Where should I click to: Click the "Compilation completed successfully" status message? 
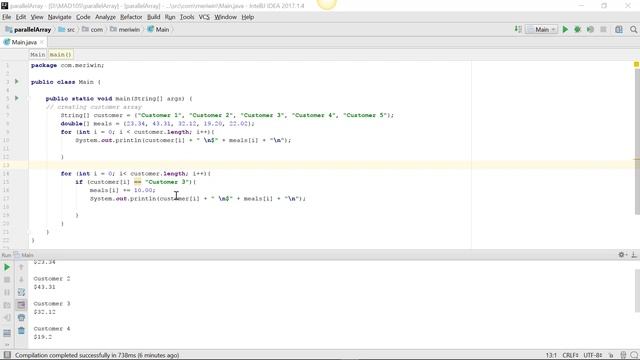tap(97, 355)
